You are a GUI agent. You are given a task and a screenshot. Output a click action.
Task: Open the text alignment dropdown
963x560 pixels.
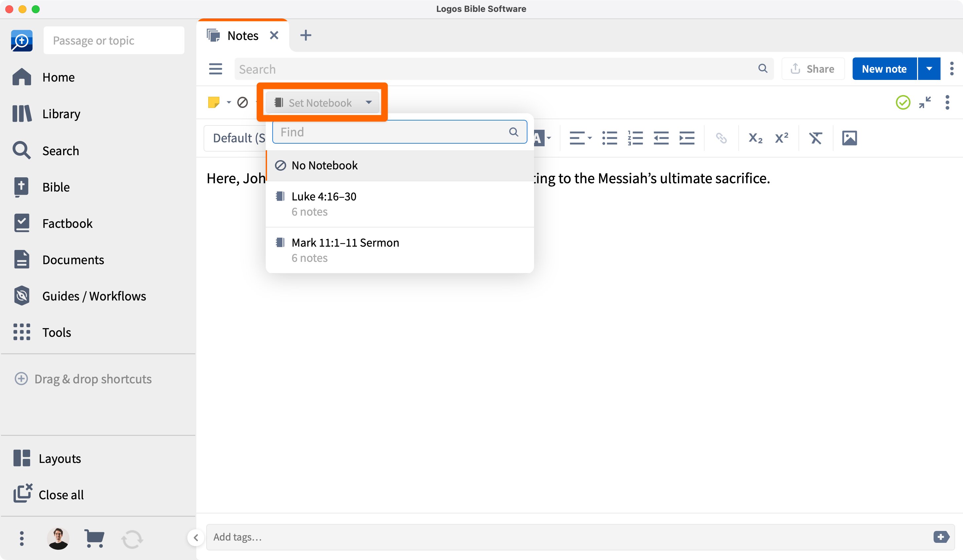point(580,138)
